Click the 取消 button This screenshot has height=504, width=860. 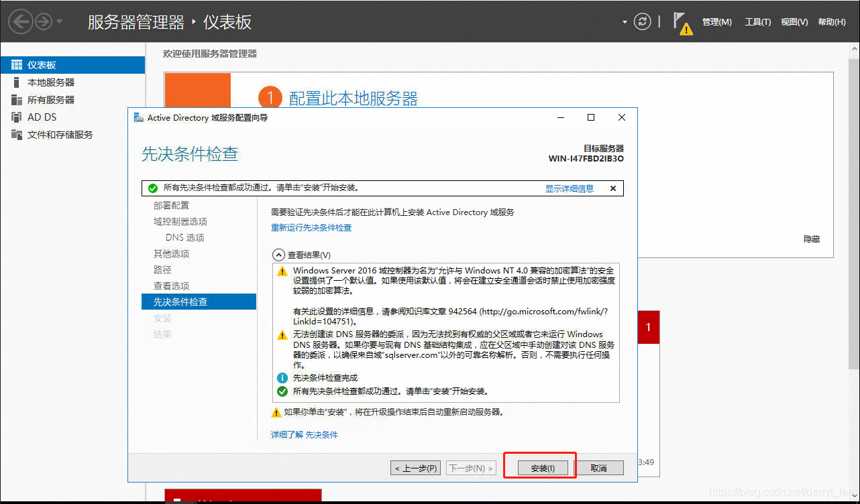pyautogui.click(x=598, y=468)
